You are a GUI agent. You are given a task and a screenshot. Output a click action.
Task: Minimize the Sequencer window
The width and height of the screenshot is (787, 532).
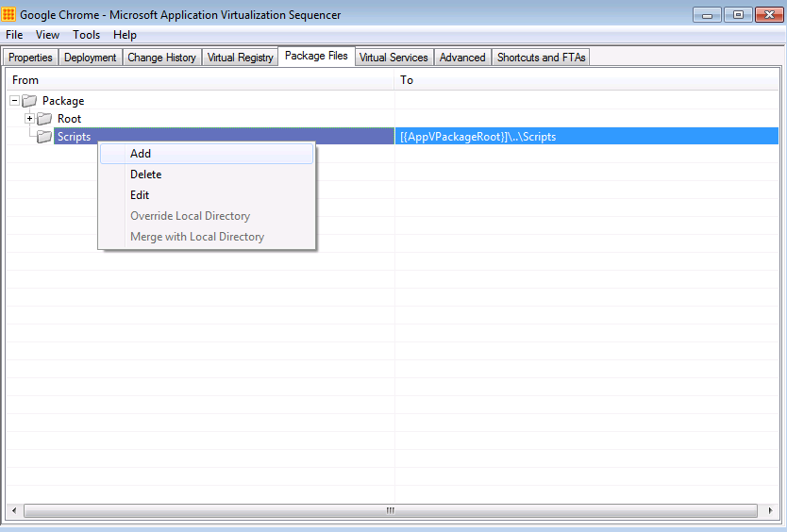[x=707, y=14]
